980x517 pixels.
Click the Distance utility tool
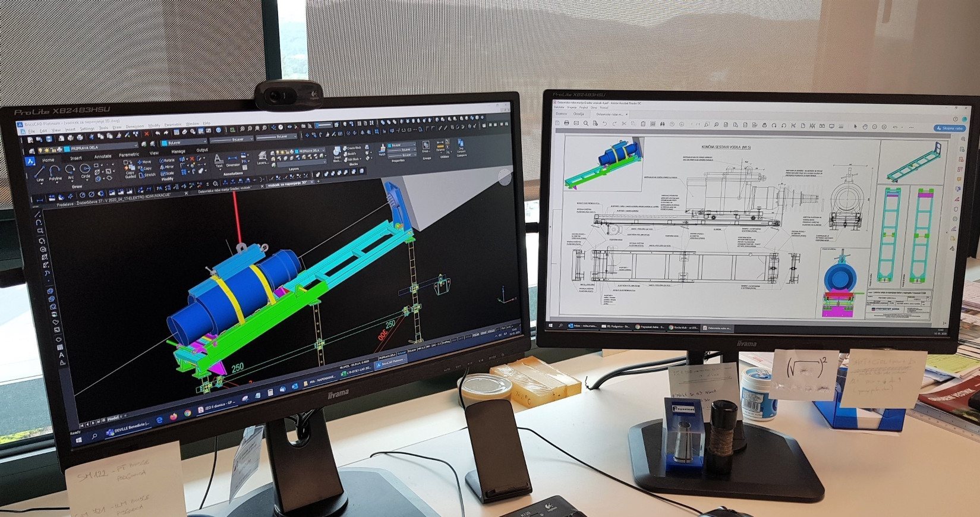pyautogui.click(x=440, y=146)
